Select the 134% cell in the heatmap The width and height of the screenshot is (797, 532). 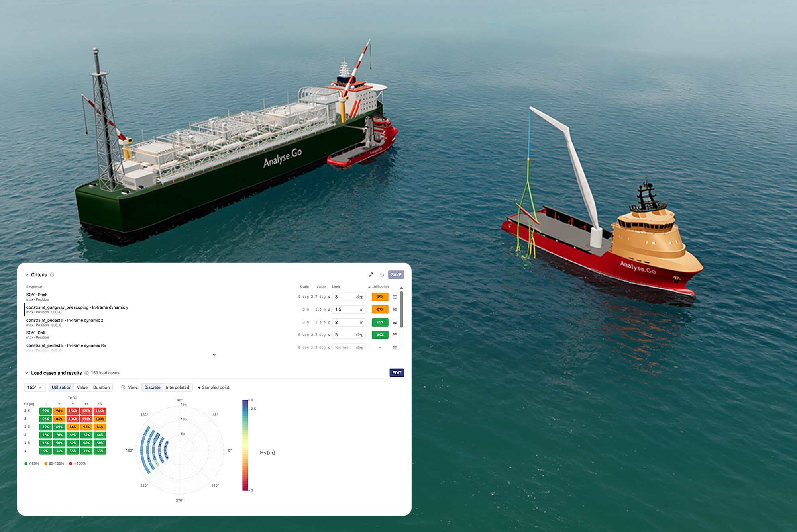click(73, 411)
